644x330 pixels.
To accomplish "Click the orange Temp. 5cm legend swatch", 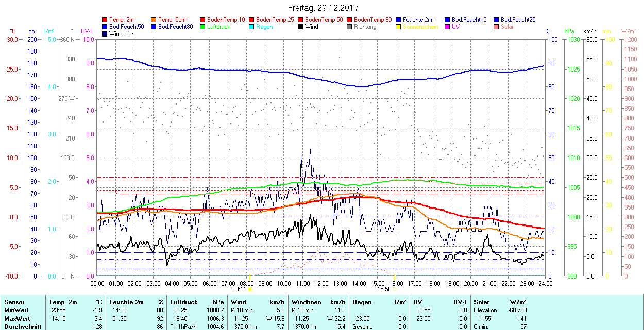I will [154, 20].
